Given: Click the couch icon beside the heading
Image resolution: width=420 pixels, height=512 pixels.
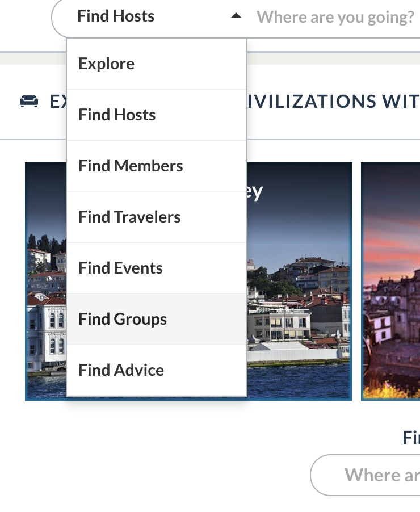Looking at the screenshot, I should [x=29, y=101].
